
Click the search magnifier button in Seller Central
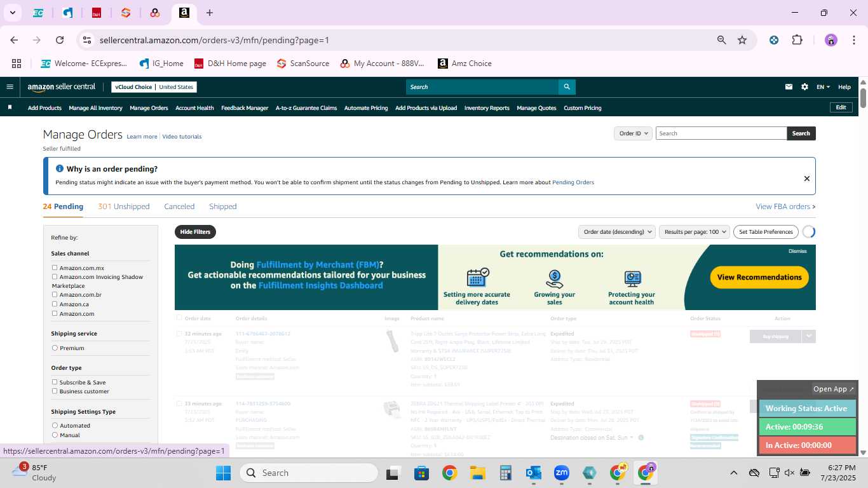coord(567,87)
